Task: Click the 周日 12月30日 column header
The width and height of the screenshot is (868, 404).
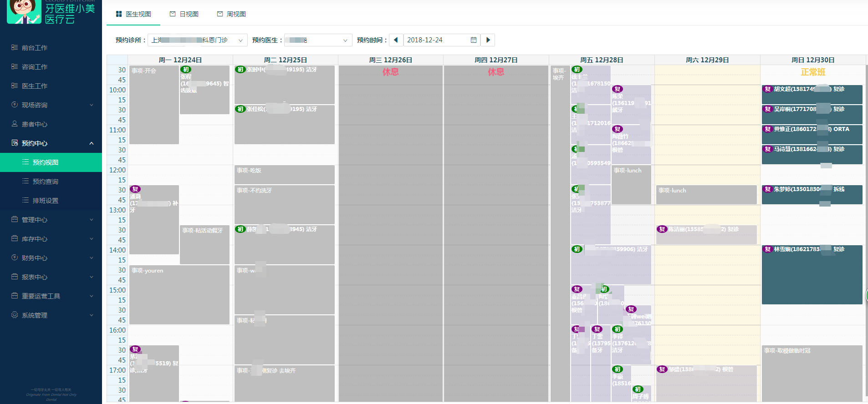Action: pos(813,60)
